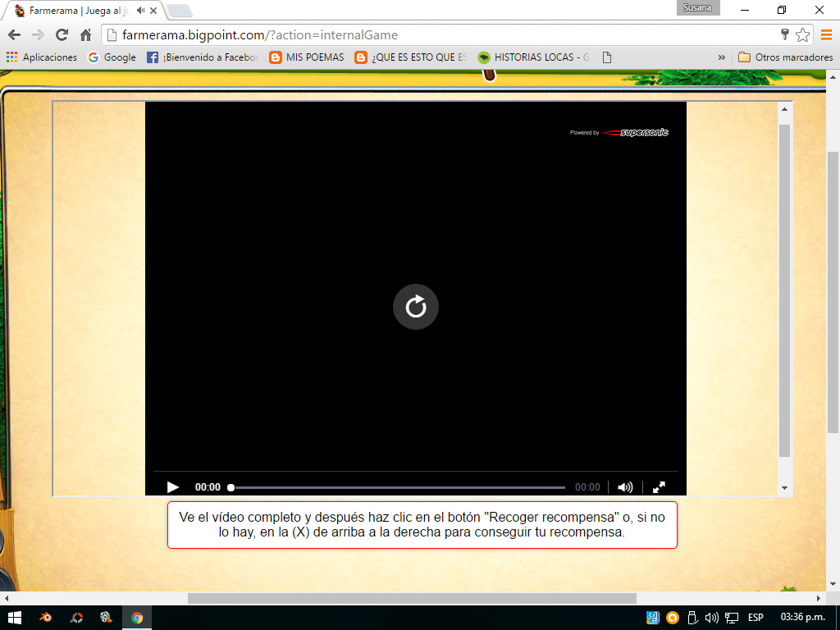Enter fullscreen mode in the video player

(659, 487)
